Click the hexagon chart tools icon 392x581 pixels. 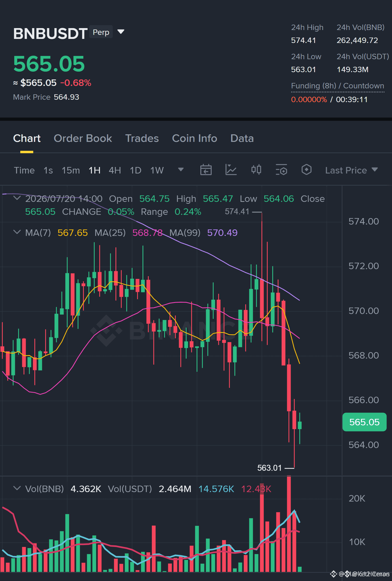click(x=306, y=170)
